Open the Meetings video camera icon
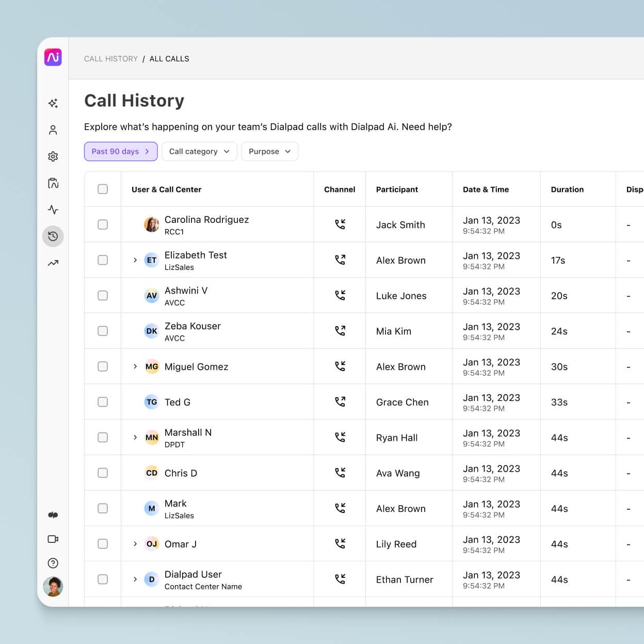The width and height of the screenshot is (644, 644). tap(53, 539)
